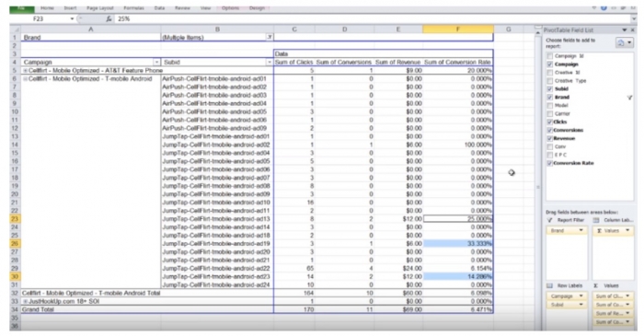This screenshot has width=644, height=336.
Task: Expand Cellflirt AT&T Feature Phone group
Action: 25,71
